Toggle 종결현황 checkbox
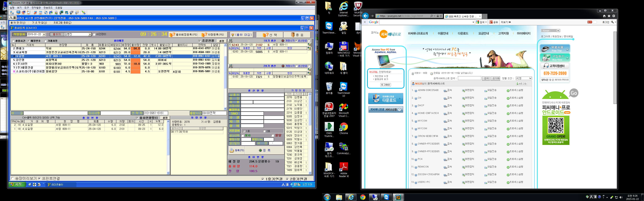This screenshot has height=201, width=644. [200, 41]
